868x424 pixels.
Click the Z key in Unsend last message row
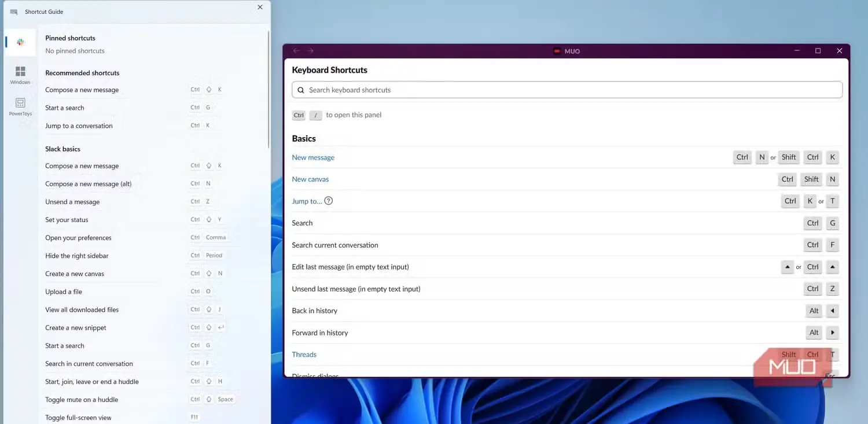(x=832, y=289)
